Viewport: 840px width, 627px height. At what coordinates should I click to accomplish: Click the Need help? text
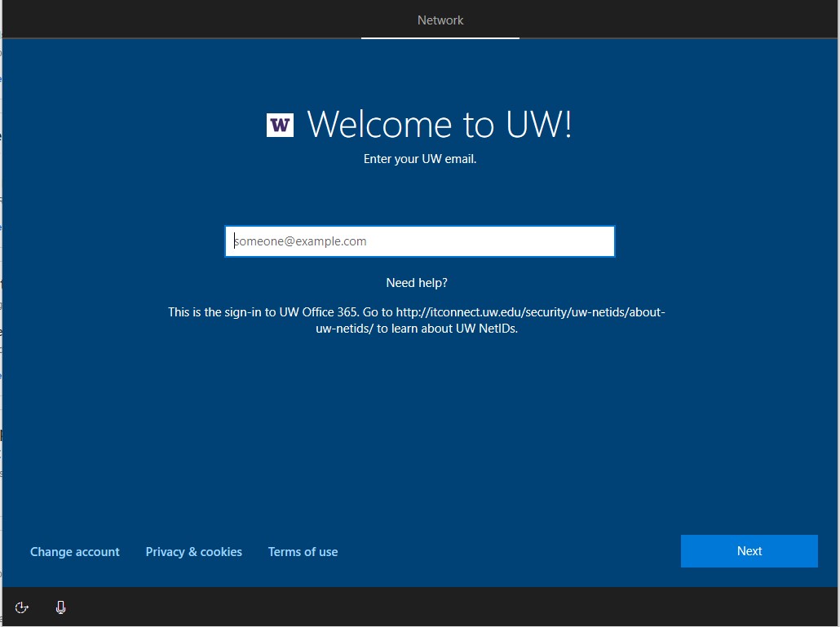tap(417, 283)
